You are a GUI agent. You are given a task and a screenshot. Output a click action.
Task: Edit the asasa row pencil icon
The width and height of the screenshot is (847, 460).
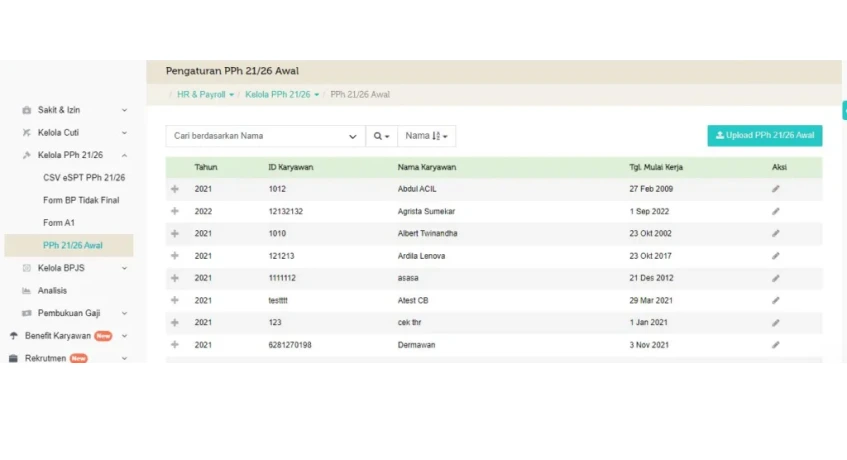point(776,279)
